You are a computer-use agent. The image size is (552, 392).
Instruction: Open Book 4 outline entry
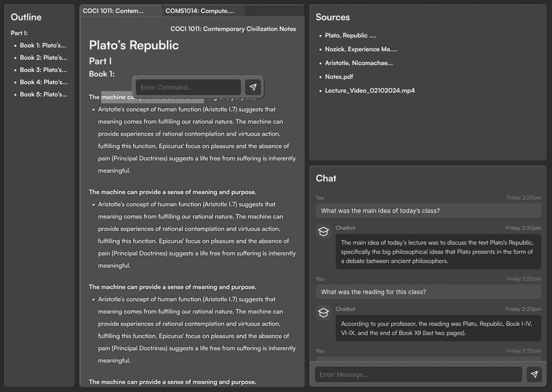[43, 82]
